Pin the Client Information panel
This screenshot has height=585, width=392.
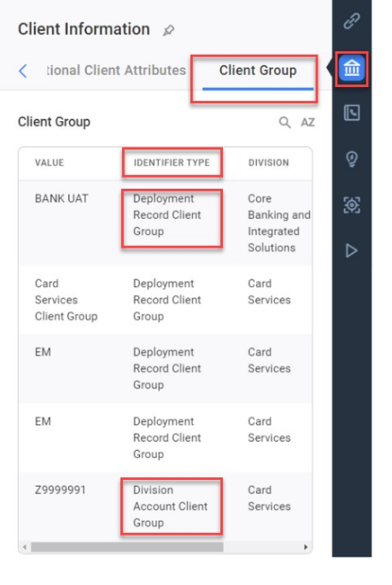coord(168,30)
